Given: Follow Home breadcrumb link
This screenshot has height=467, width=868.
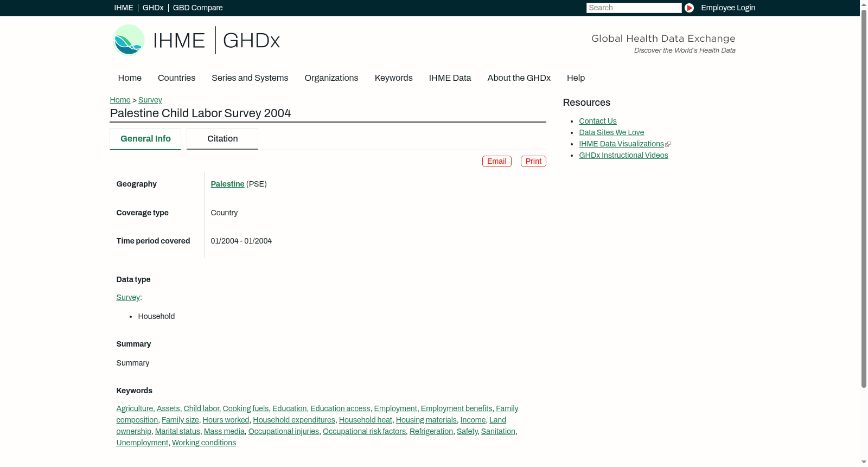Looking at the screenshot, I should (x=120, y=100).
